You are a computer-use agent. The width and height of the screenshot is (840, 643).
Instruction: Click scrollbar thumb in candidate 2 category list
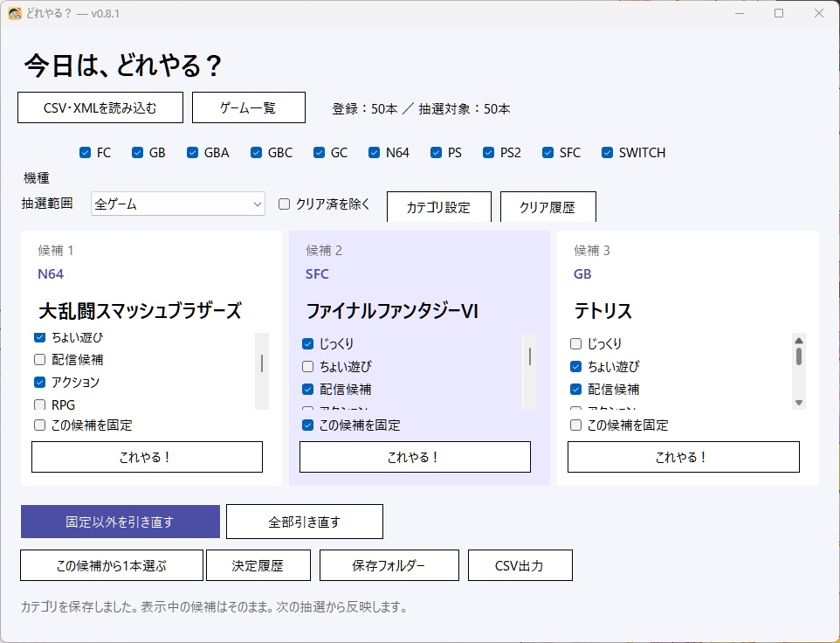point(530,356)
